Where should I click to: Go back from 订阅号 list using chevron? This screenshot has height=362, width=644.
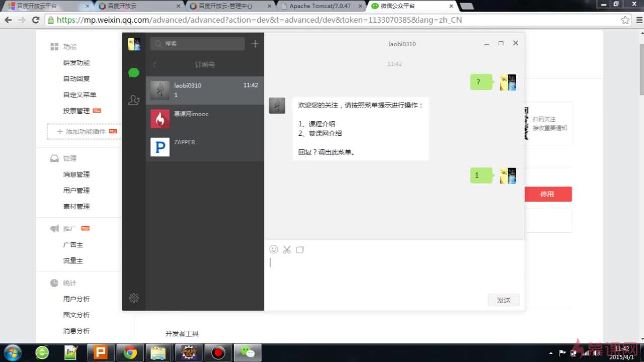point(155,64)
